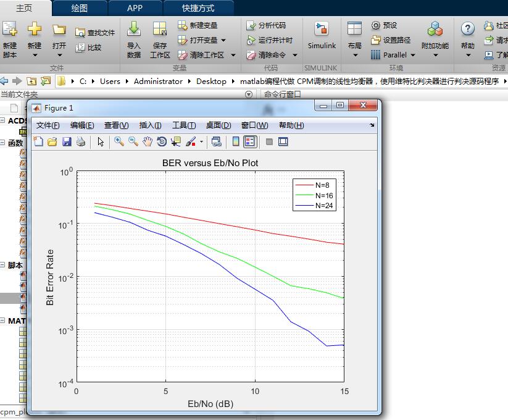
Task: Click Analyze Code (分析代码)
Action: click(266, 25)
